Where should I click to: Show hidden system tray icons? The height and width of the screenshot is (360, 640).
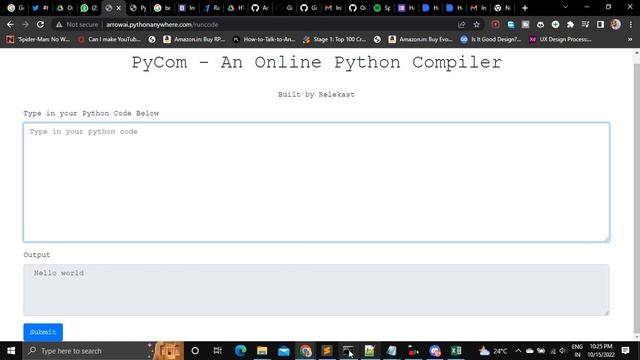[x=518, y=351]
